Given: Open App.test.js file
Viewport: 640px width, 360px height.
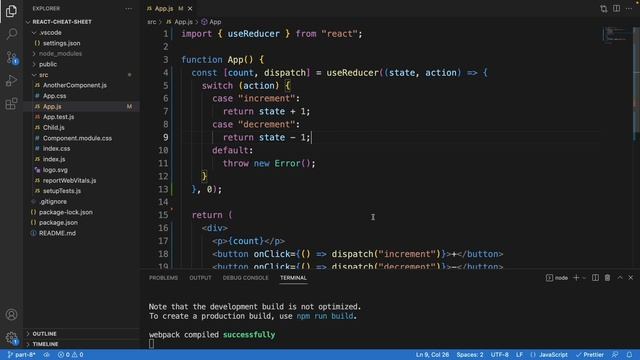Looking at the screenshot, I should (x=58, y=117).
